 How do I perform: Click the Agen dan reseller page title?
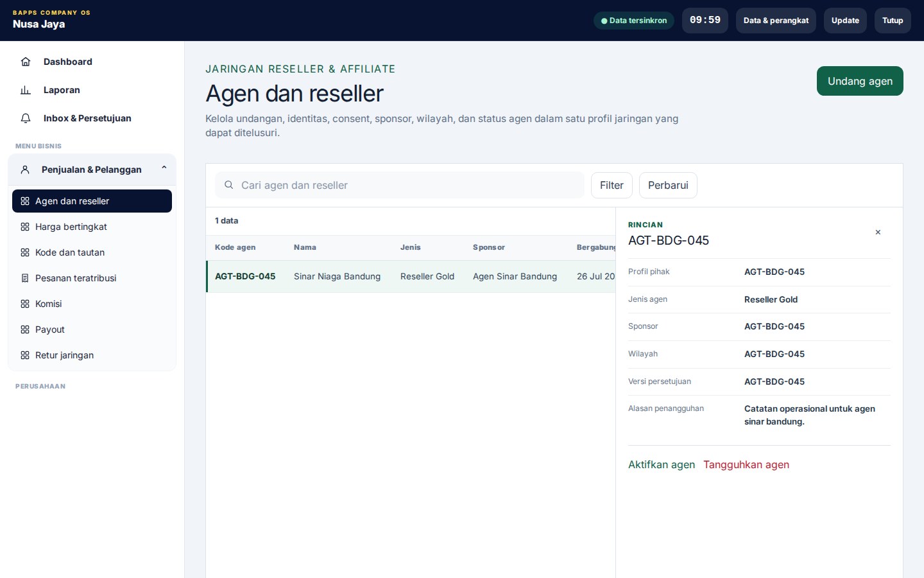295,94
